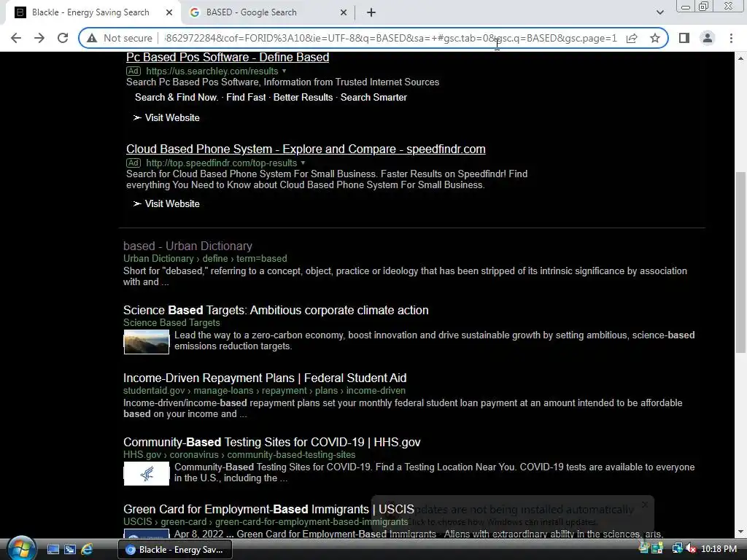Click the Urban Dictionary › define › term=based breadcrumb

tap(205, 259)
